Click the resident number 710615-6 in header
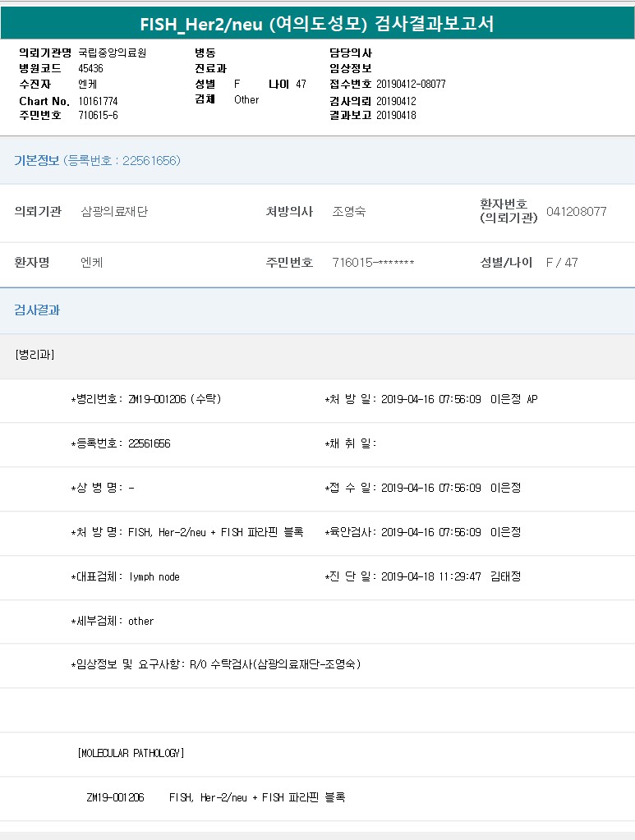The width and height of the screenshot is (635, 840). [x=98, y=115]
